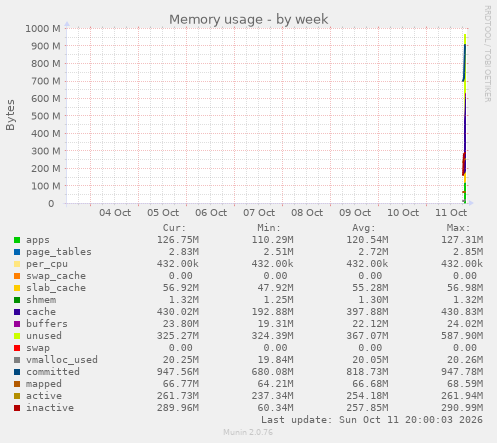Viewport: 497px width, 443px height.
Task: Click the active average value 254.18M
Action: [x=367, y=396]
